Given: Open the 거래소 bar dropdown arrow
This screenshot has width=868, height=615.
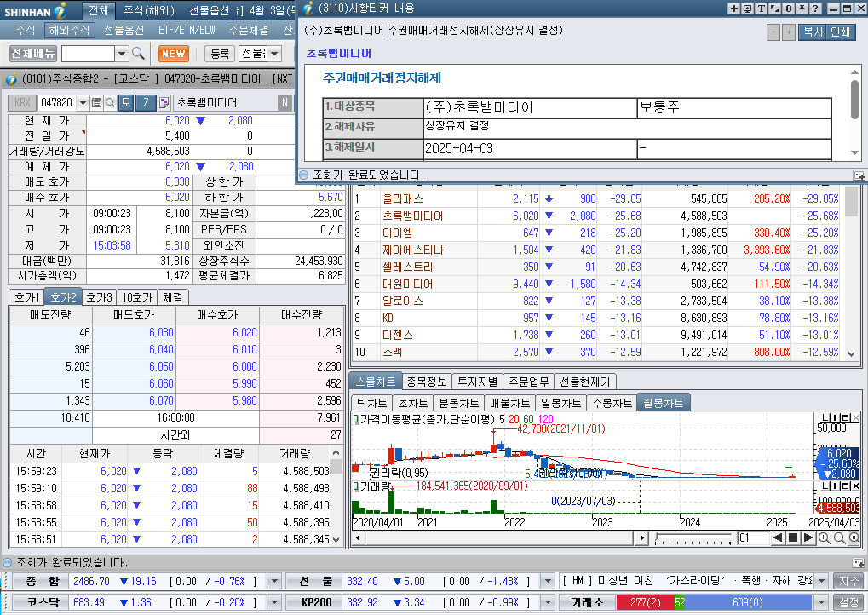Looking at the screenshot, I should [x=821, y=602].
